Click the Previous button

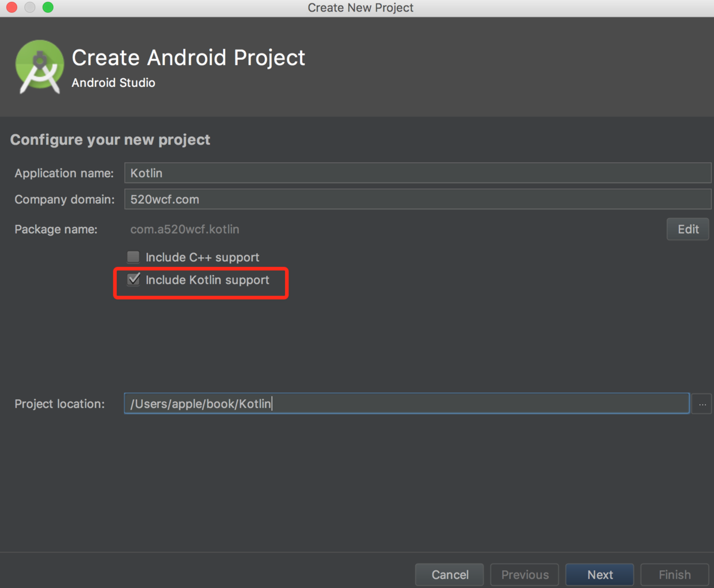(525, 575)
